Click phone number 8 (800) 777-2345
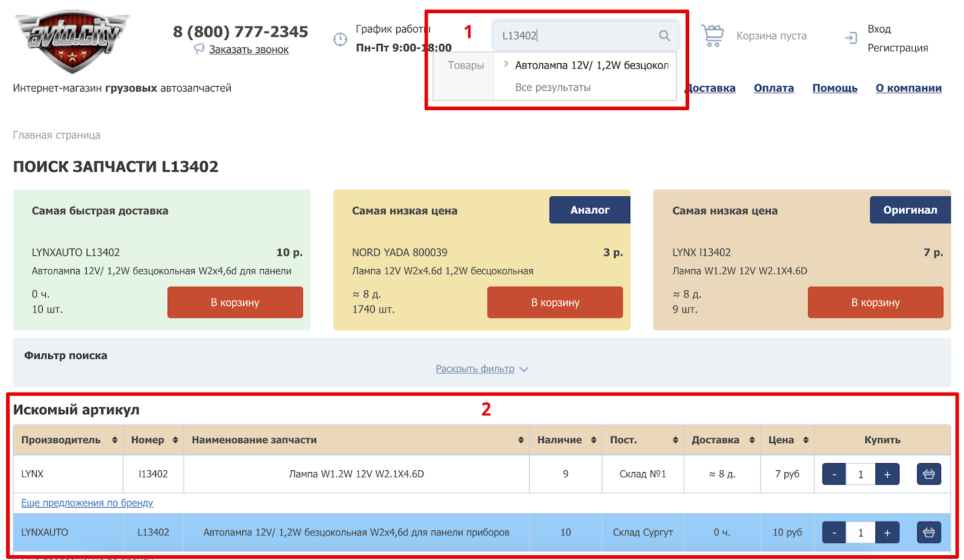 click(x=240, y=31)
